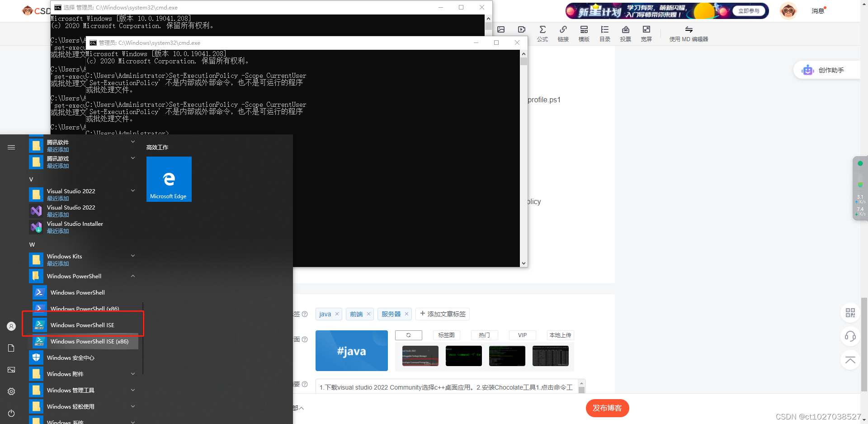Open the QR code side icon

pyautogui.click(x=850, y=313)
